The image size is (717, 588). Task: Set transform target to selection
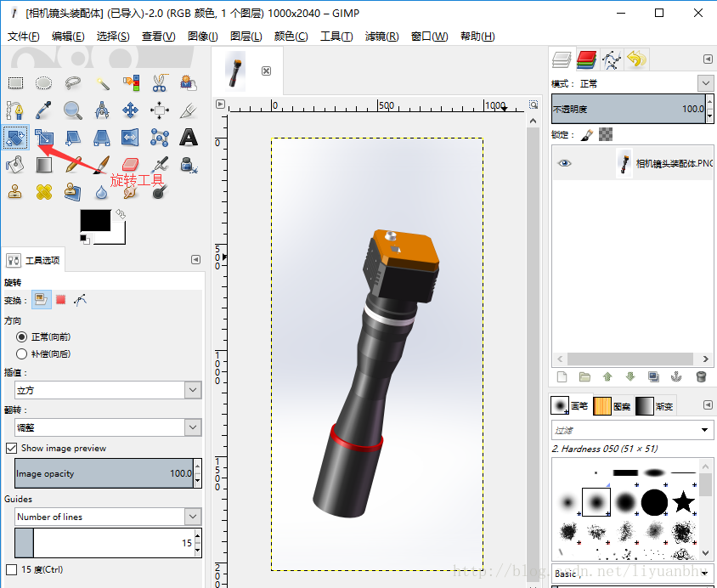point(61,299)
